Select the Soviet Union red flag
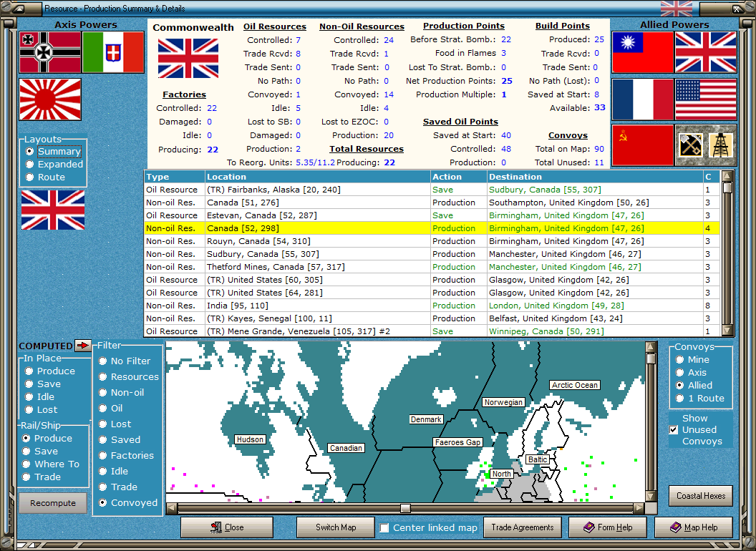 point(643,145)
